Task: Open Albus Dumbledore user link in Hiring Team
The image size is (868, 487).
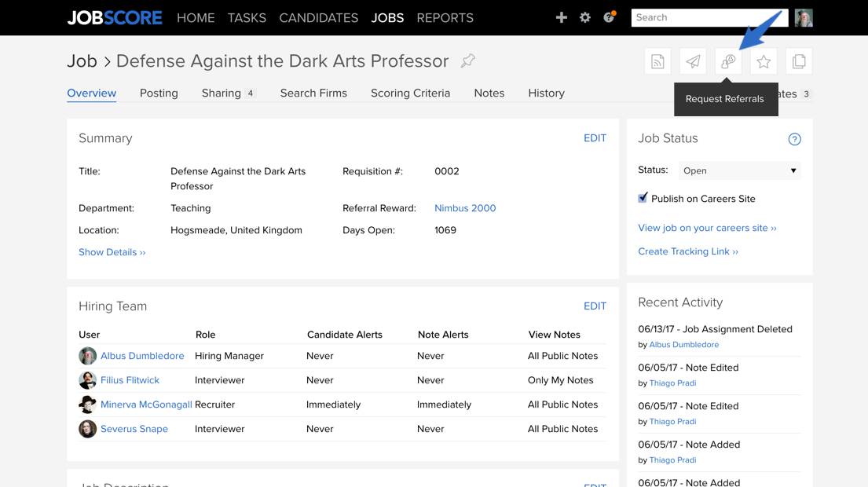Action: [142, 356]
